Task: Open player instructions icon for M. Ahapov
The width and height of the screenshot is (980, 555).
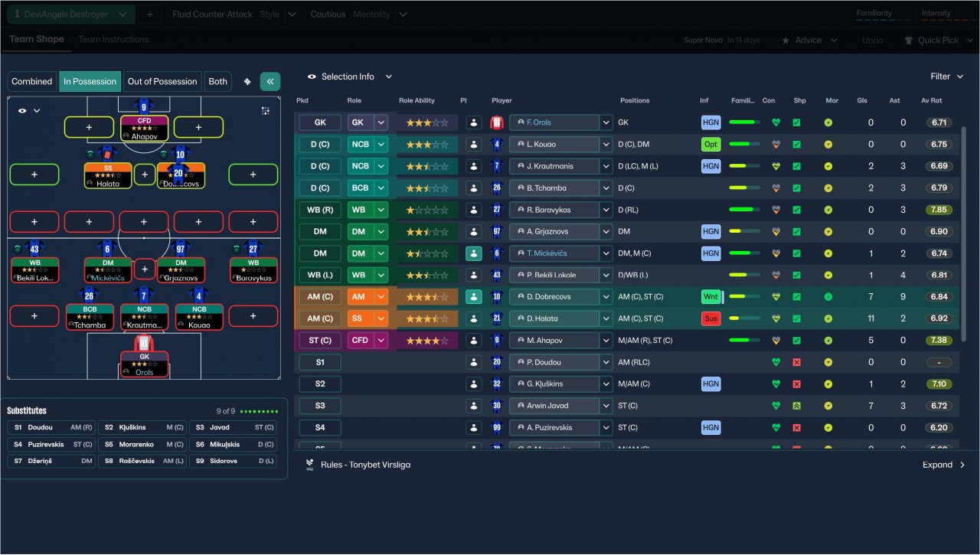Action: [x=474, y=341]
